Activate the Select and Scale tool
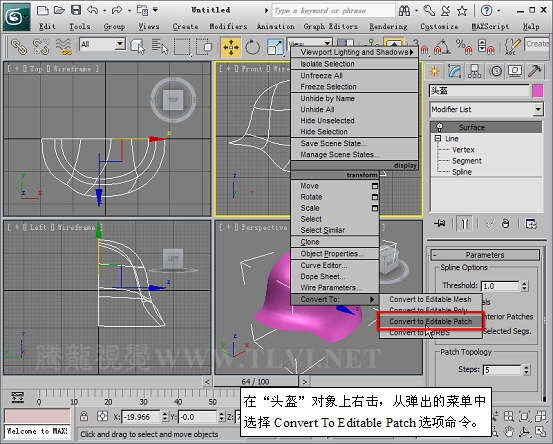Screen dimensions: 553x444 point(275,47)
